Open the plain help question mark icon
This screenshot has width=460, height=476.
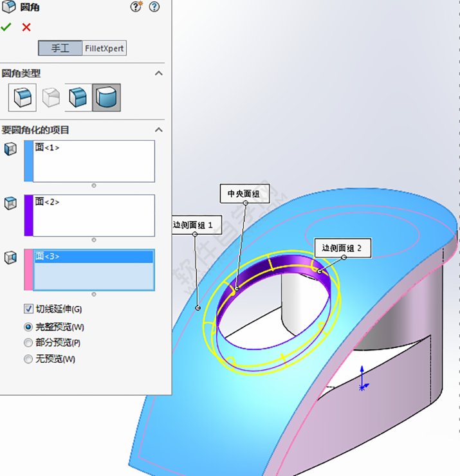(154, 6)
